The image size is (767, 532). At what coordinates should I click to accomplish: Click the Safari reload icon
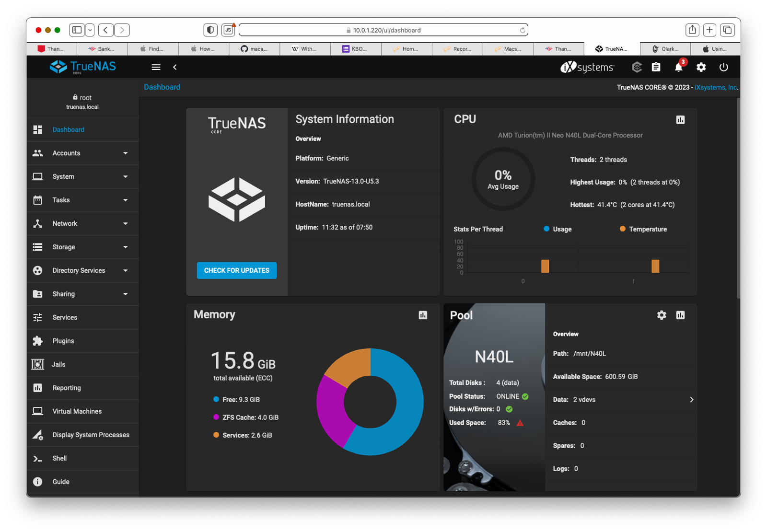[x=523, y=30]
